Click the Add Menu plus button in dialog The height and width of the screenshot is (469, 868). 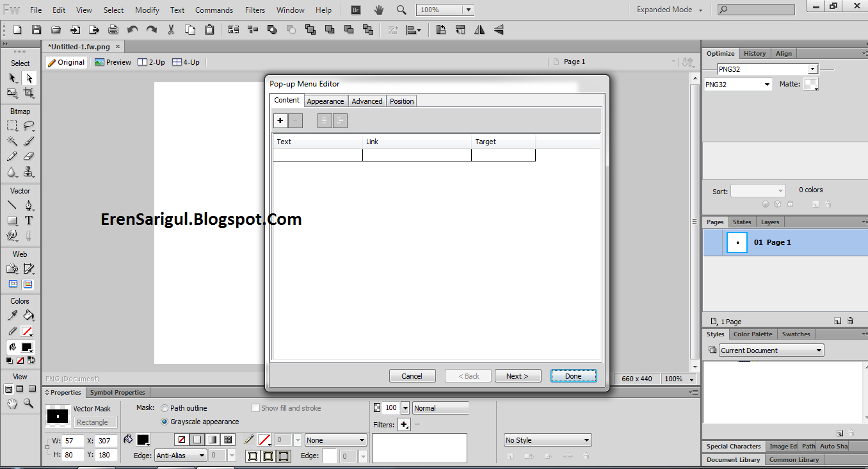[x=280, y=120]
